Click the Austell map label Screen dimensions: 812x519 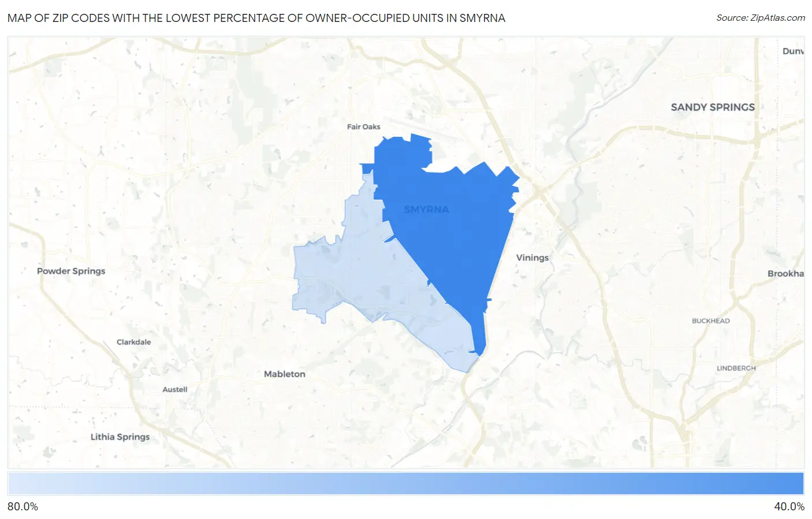175,390
